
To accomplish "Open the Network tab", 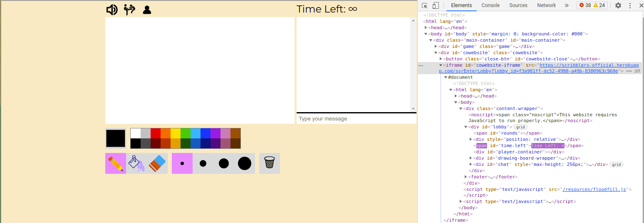I will tap(546, 5).
